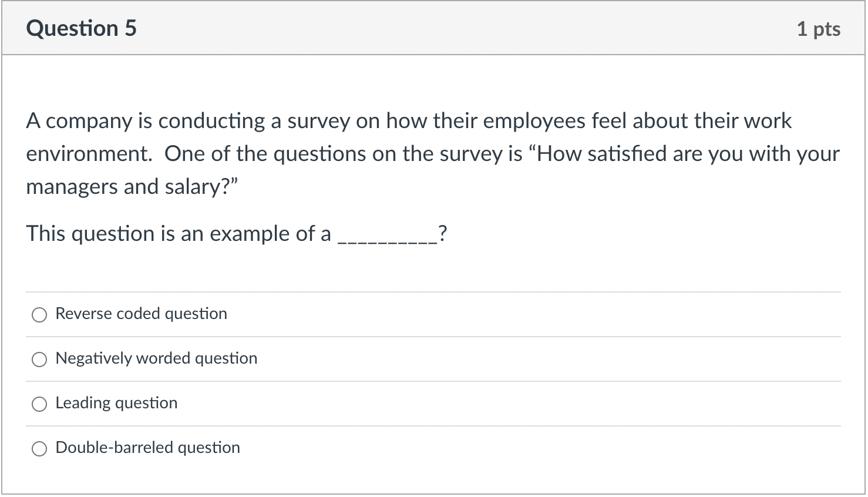
Task: Click the Double-barreled question answer label
Action: [147, 448]
